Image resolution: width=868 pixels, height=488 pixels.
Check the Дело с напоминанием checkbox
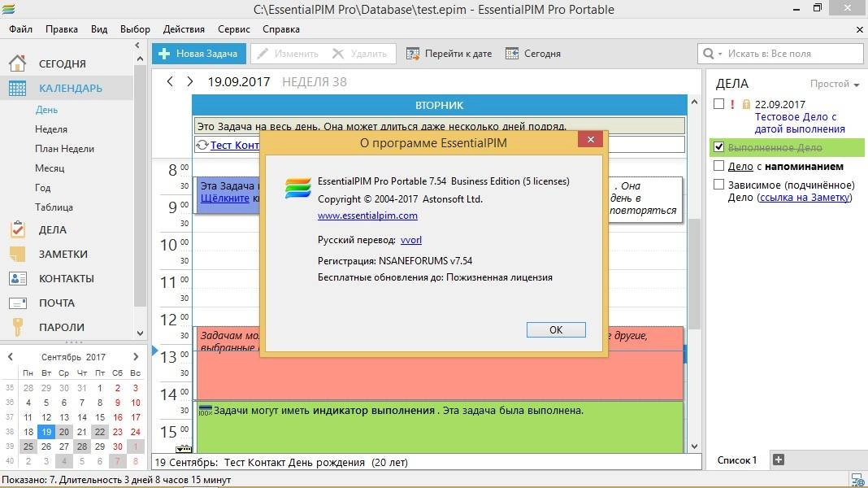(x=718, y=166)
